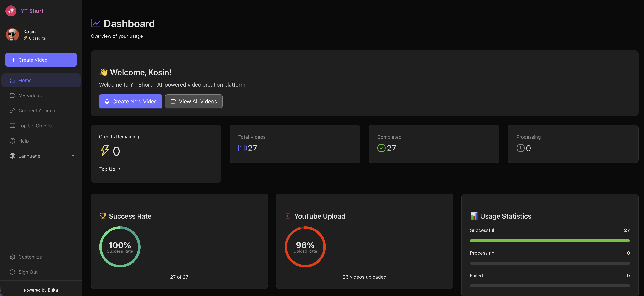Switch to the My Videos section
Image resolution: width=644 pixels, height=296 pixels.
click(x=30, y=95)
